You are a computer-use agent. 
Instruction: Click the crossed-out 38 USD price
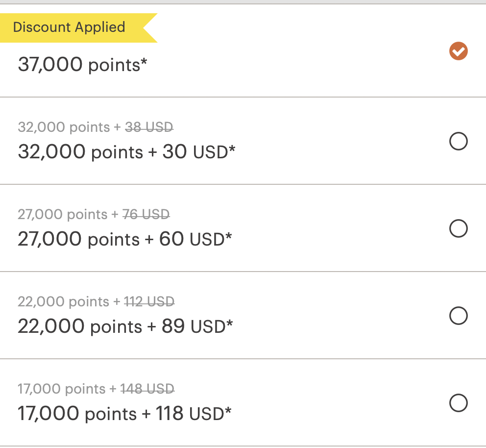point(149,127)
